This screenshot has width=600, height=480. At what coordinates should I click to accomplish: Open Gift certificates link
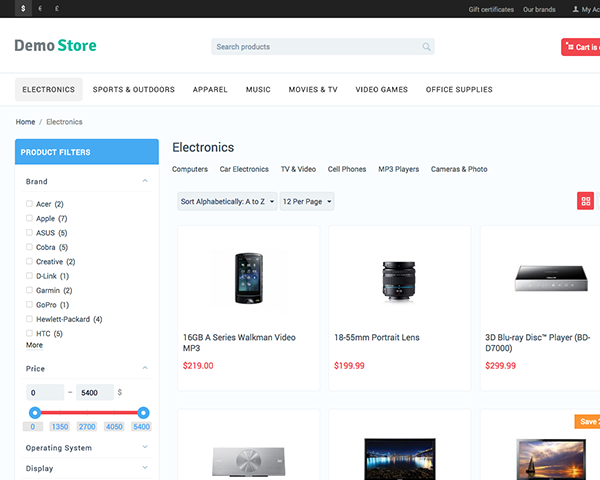(x=491, y=10)
